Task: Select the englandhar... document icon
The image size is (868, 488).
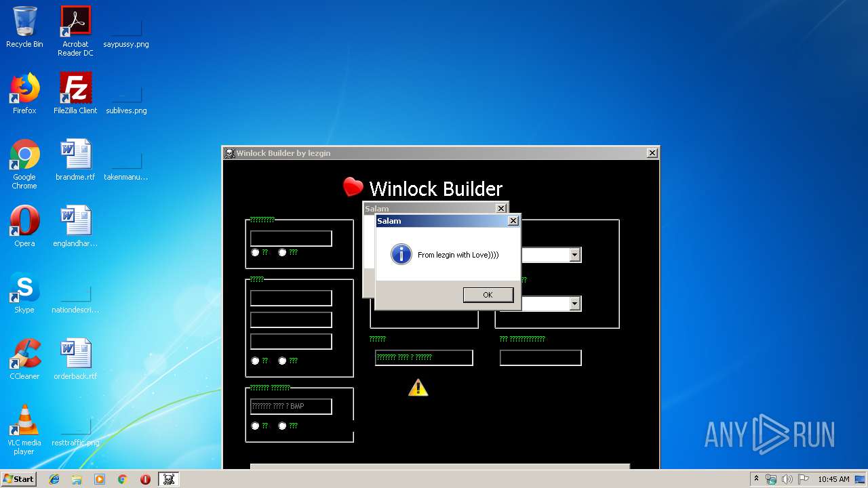Action: (75, 226)
